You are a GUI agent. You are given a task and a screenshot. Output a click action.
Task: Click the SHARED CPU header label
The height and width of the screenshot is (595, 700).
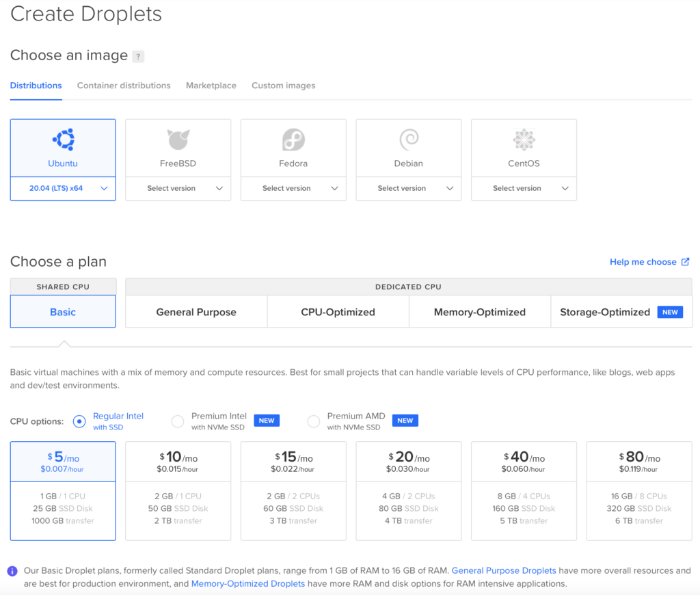[63, 287]
